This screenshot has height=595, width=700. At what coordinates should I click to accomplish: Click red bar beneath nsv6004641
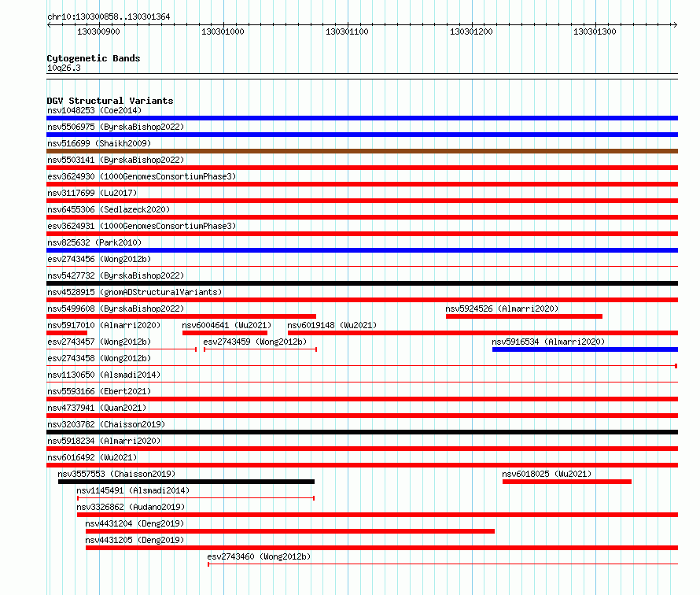225,333
